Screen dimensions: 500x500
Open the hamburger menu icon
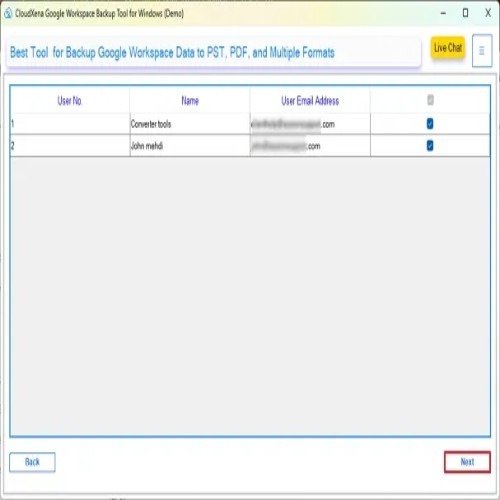(x=482, y=51)
